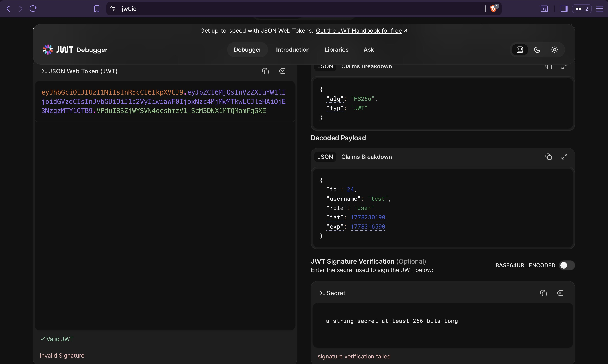Bookmark this page with bookmark icon
The width and height of the screenshot is (608, 364).
pos(97,9)
